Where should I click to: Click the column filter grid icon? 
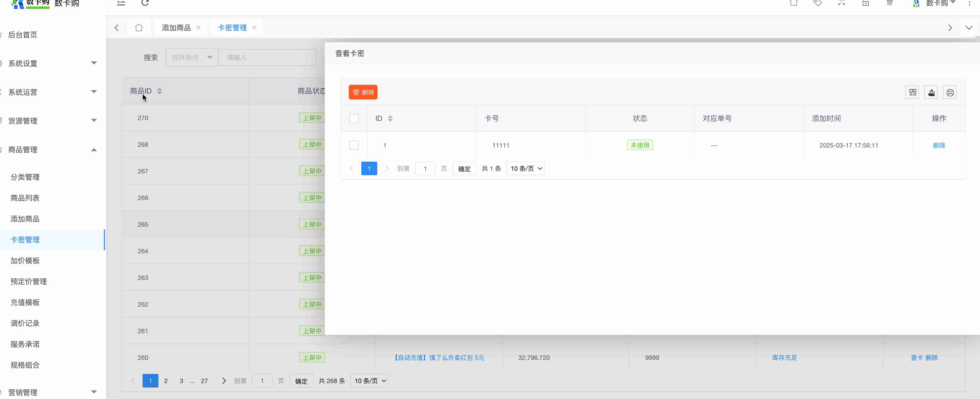912,92
